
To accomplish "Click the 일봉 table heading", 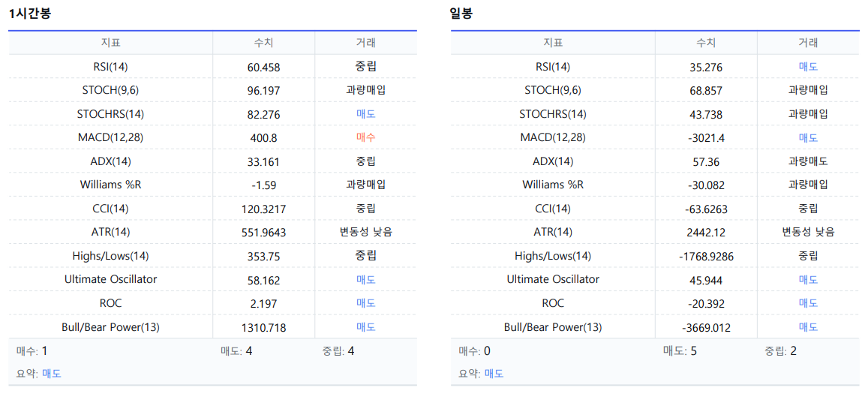I will point(461,14).
